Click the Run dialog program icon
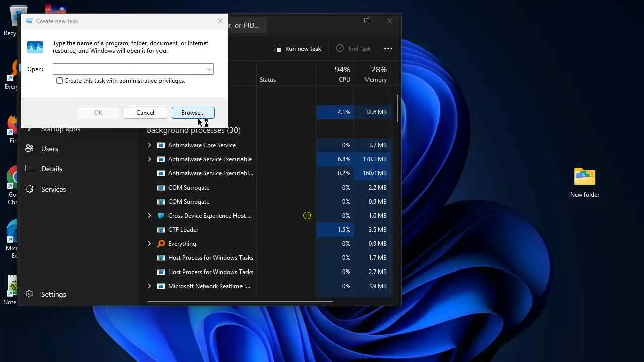 pos(35,47)
